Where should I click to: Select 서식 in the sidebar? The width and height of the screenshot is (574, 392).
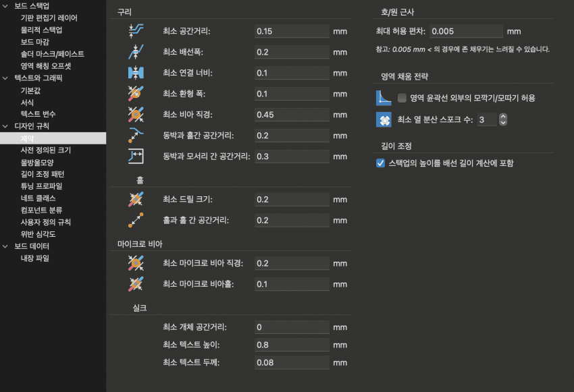27,103
